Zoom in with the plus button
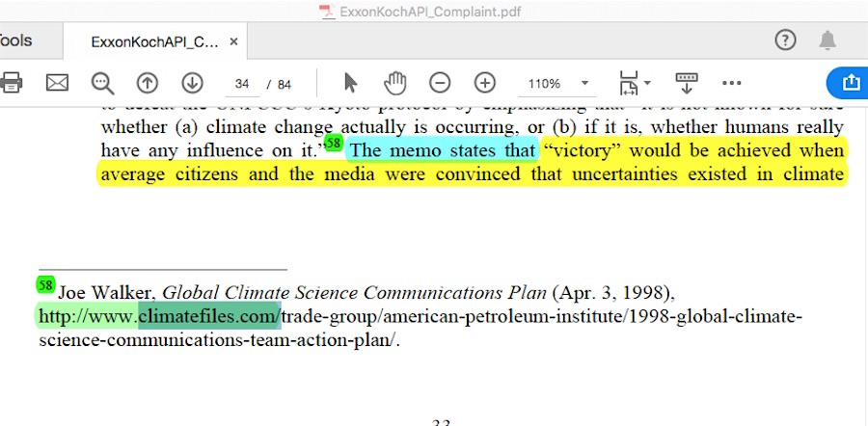The image size is (868, 426). tap(484, 83)
